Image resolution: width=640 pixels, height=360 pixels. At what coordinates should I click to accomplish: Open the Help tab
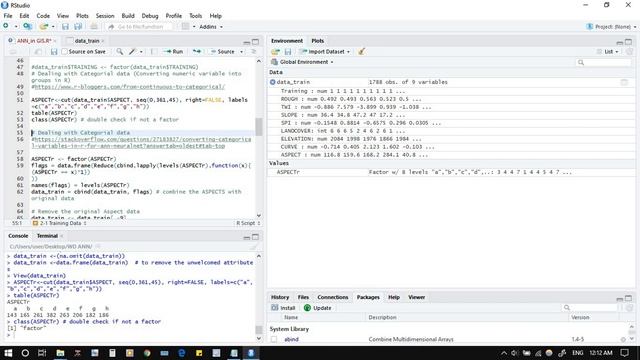coord(394,297)
